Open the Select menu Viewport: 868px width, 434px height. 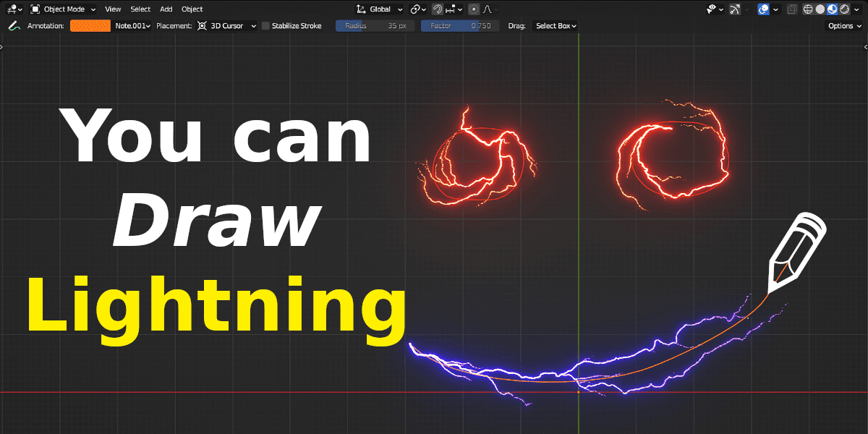[140, 9]
